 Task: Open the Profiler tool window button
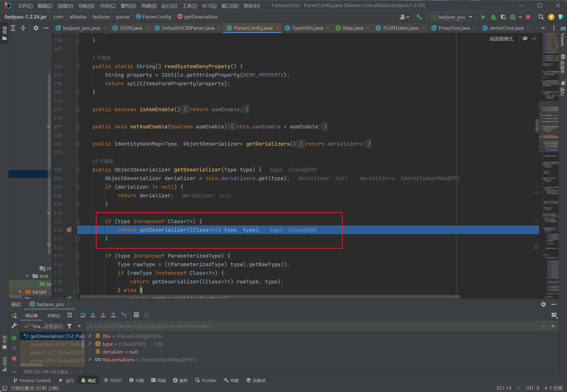pyautogui.click(x=206, y=380)
